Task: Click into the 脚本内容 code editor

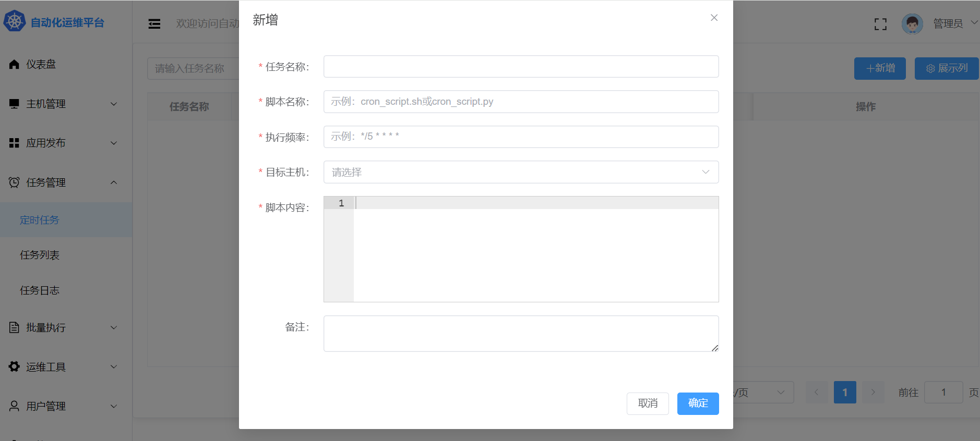Action: (535, 250)
